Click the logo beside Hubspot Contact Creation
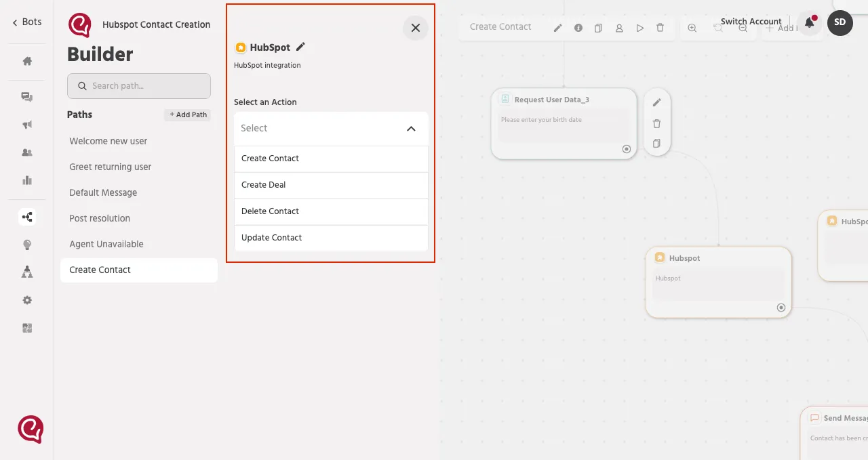The height and width of the screenshot is (460, 868). coord(80,25)
